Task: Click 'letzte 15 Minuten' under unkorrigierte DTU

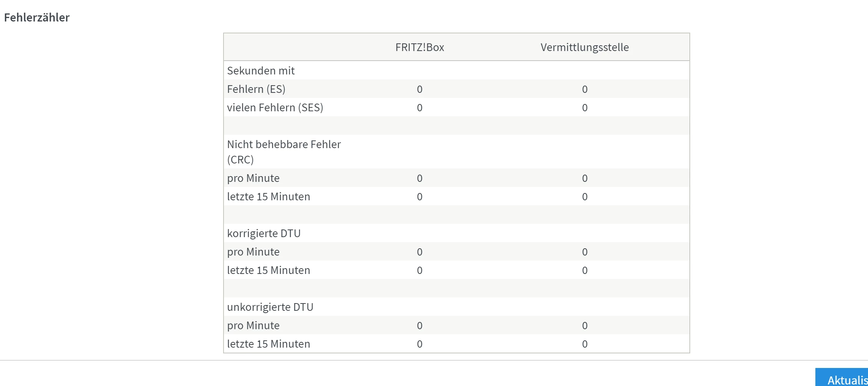Action: point(268,344)
